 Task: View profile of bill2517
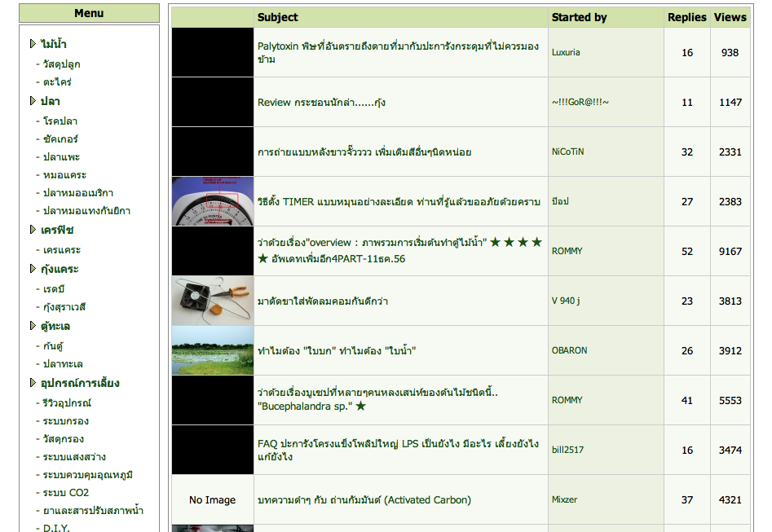click(x=567, y=450)
